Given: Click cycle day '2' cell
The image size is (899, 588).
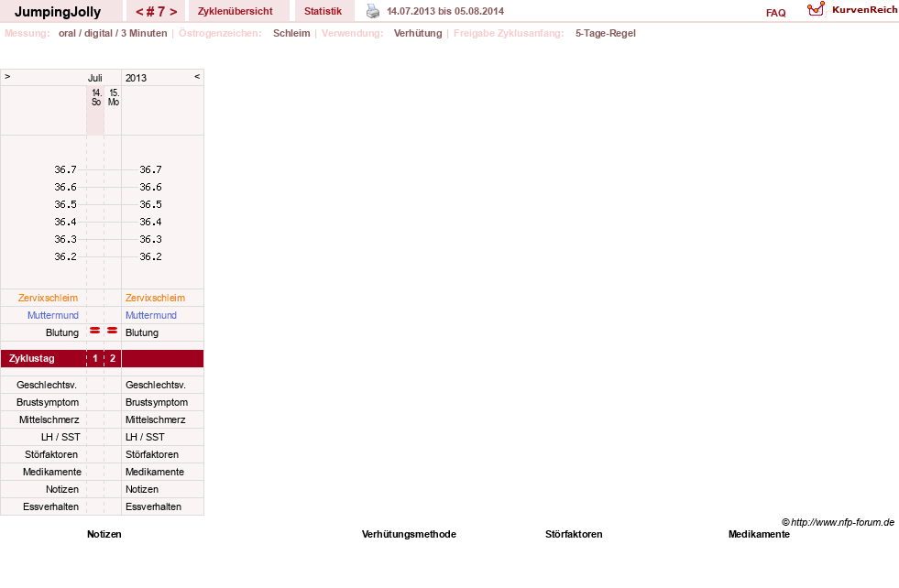Looking at the screenshot, I should tap(113, 358).
